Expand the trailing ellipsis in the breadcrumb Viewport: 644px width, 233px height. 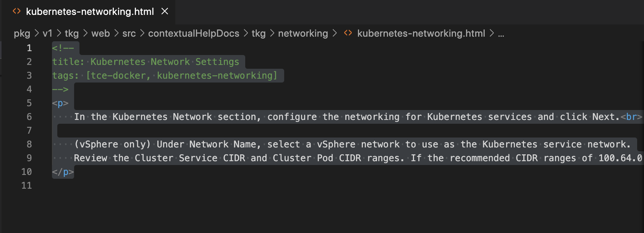[x=501, y=34]
